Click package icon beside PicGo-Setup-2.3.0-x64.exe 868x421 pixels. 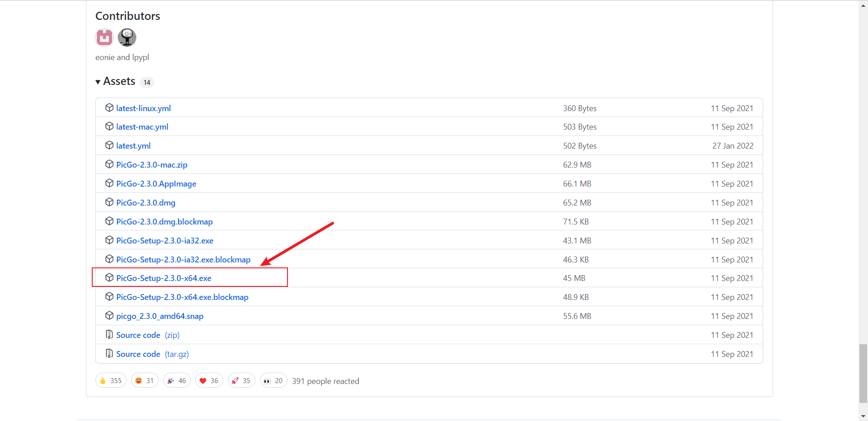pyautogui.click(x=109, y=277)
